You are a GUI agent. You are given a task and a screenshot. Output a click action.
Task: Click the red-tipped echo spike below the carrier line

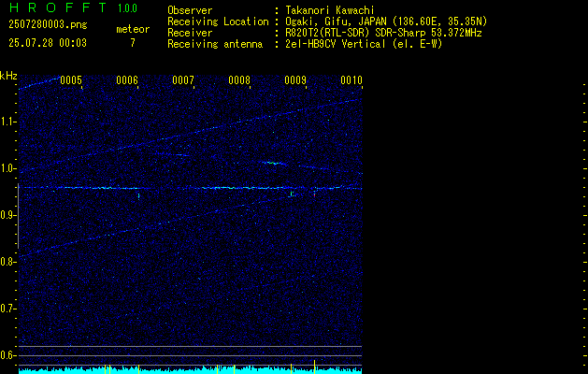point(315,193)
